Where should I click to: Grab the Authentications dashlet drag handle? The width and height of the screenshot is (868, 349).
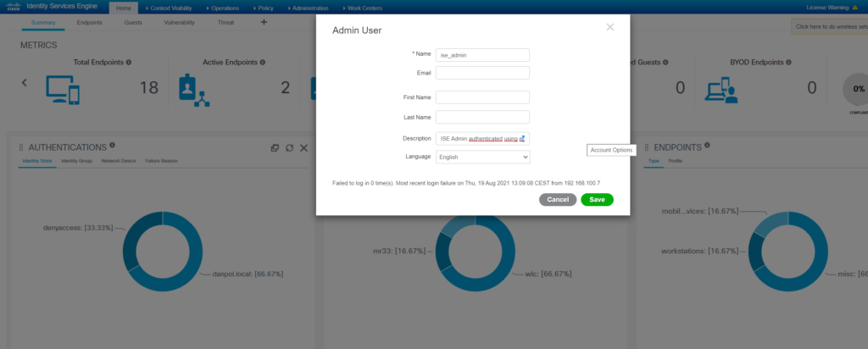point(21,147)
